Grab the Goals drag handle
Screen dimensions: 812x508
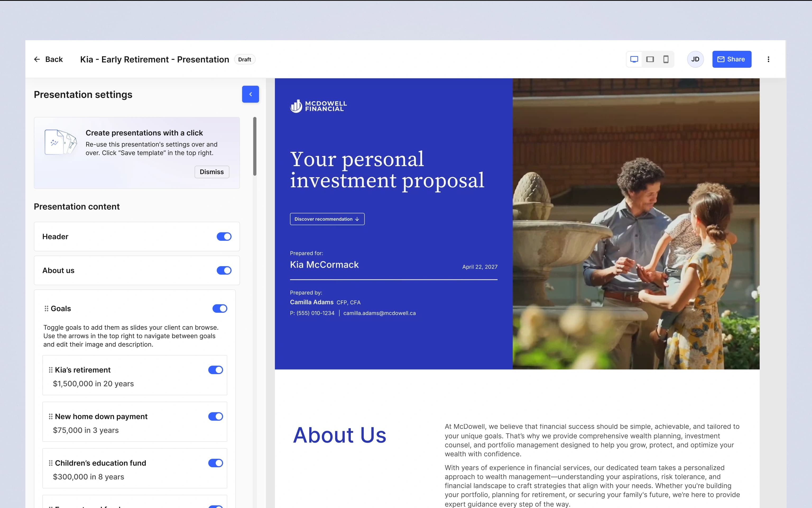[46, 309]
